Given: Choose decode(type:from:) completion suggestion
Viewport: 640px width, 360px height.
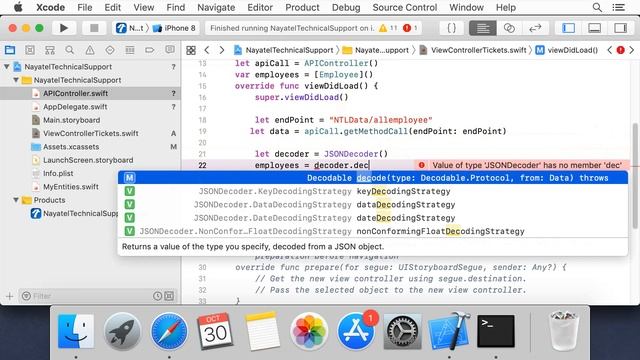Looking at the screenshot, I should 373,178.
